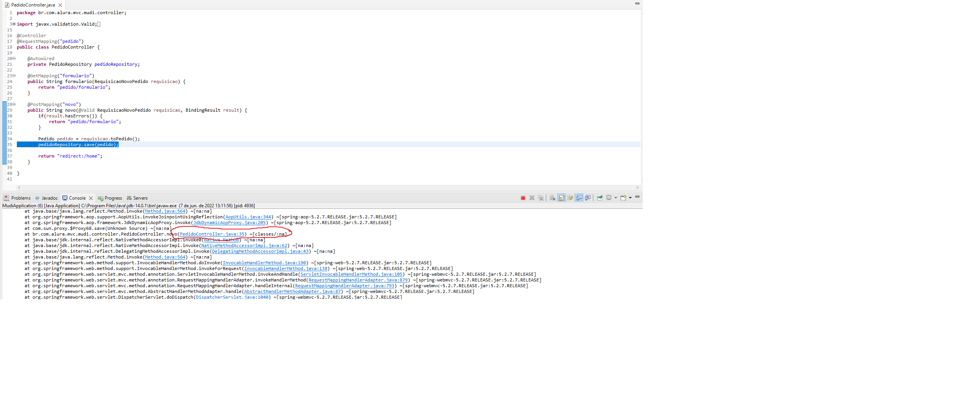Switch to the Servers tab

point(137,198)
